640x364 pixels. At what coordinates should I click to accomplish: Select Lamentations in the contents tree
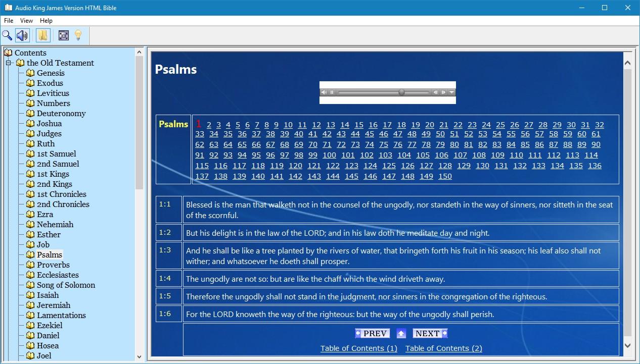click(x=61, y=316)
